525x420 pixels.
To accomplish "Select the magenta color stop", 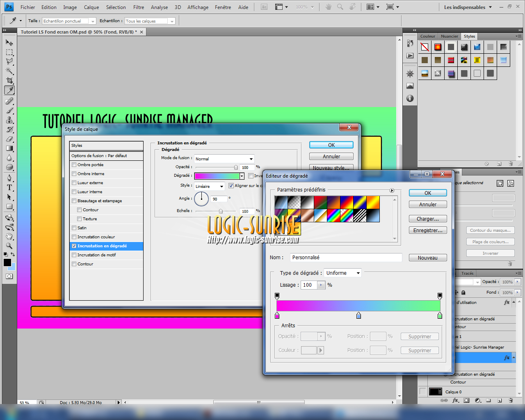I will click(277, 315).
